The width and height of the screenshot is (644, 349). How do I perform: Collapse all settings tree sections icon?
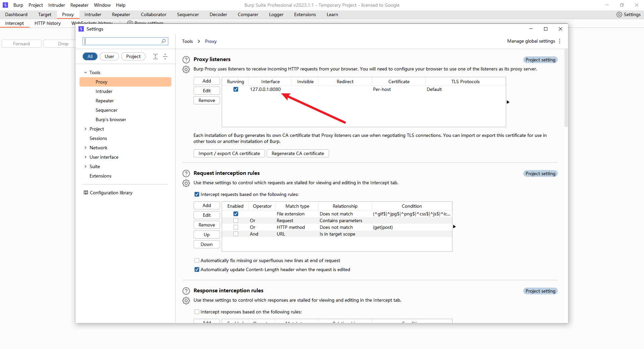click(x=165, y=56)
